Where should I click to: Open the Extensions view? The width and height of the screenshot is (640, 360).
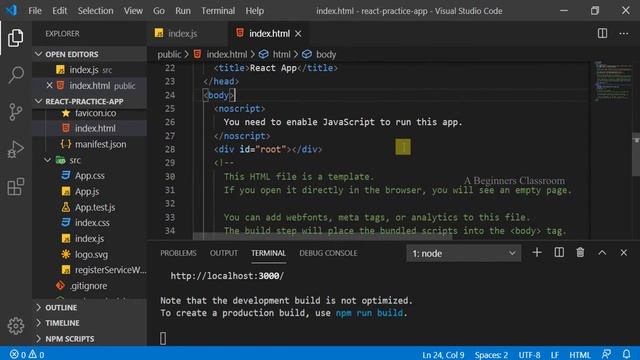(16, 187)
